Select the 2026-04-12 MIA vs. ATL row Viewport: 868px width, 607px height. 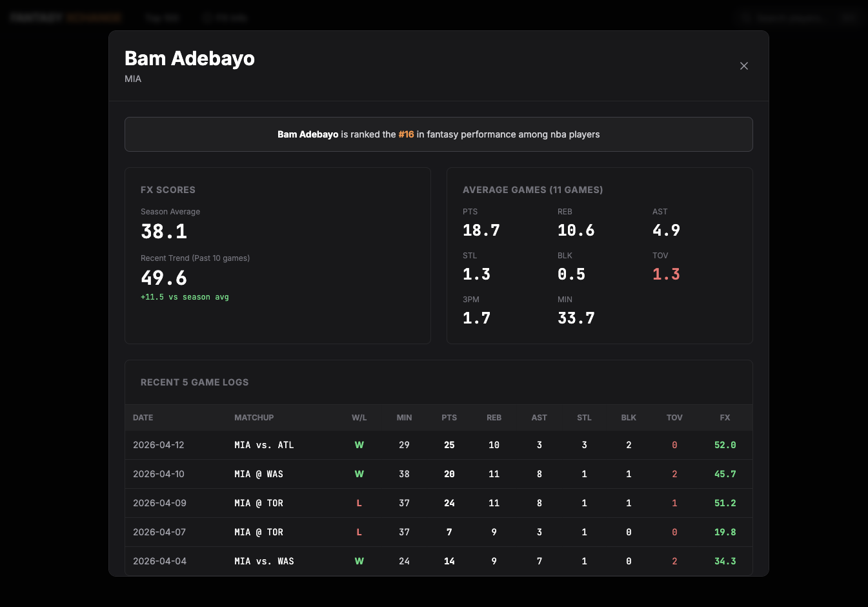(439, 445)
